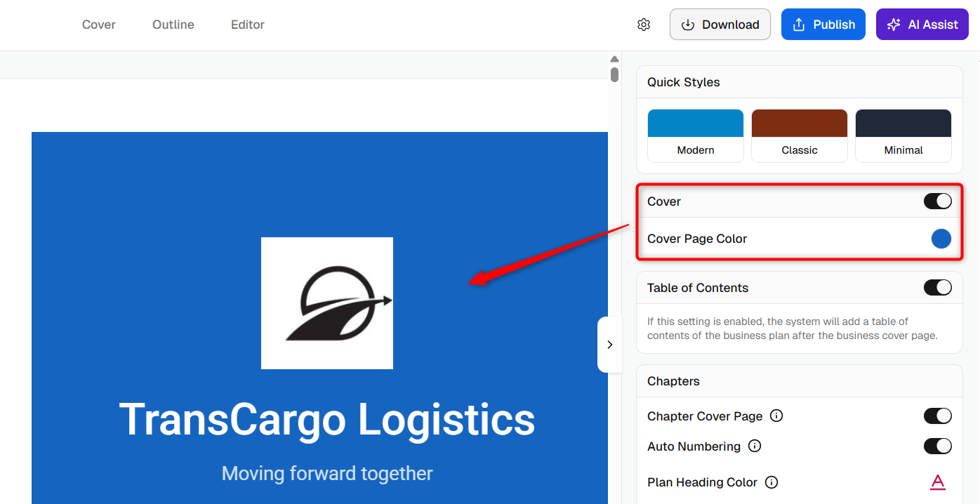This screenshot has height=504, width=980.
Task: Click the Download button
Action: coord(720,25)
